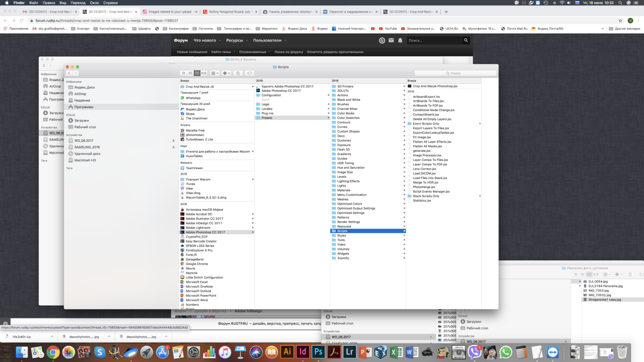This screenshot has height=362, width=644.
Task: Open Новые сообщения forum link
Action: 192,52
